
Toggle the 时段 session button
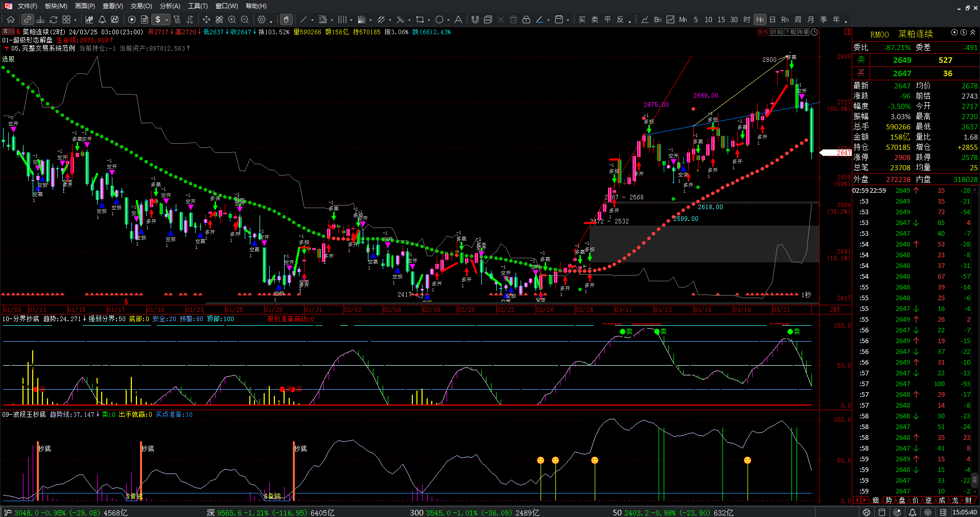point(776,32)
